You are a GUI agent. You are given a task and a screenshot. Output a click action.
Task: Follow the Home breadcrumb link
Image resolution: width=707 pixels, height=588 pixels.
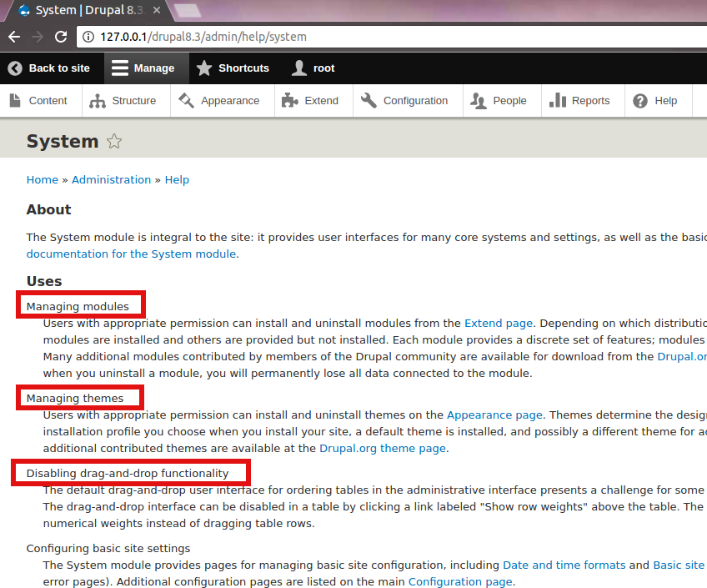tap(43, 180)
